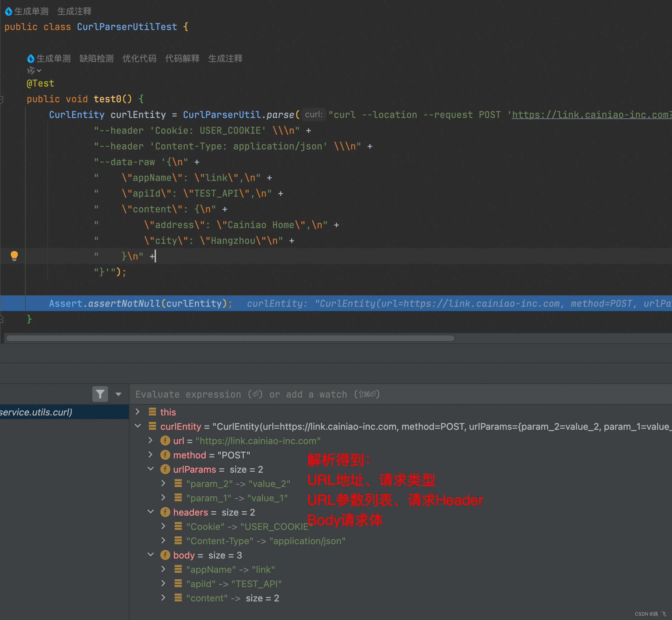Click the light bulb intention icon in the editor gutter
Viewport: 672px width, 620px height.
[x=14, y=255]
